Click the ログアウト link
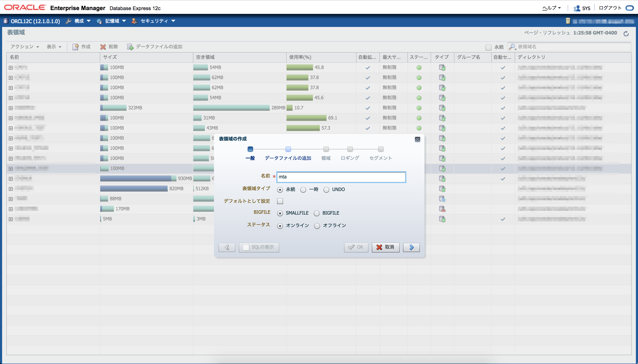 click(x=610, y=8)
